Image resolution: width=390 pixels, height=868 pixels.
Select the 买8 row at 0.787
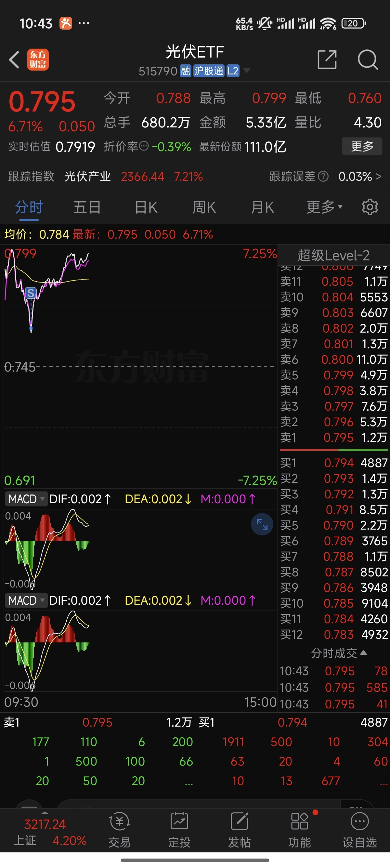click(334, 572)
